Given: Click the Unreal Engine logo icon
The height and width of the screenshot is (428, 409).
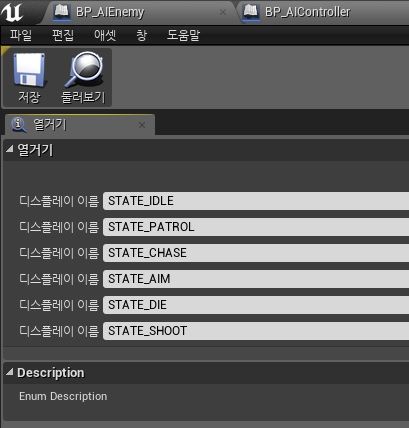Looking at the screenshot, I should pyautogui.click(x=12, y=12).
